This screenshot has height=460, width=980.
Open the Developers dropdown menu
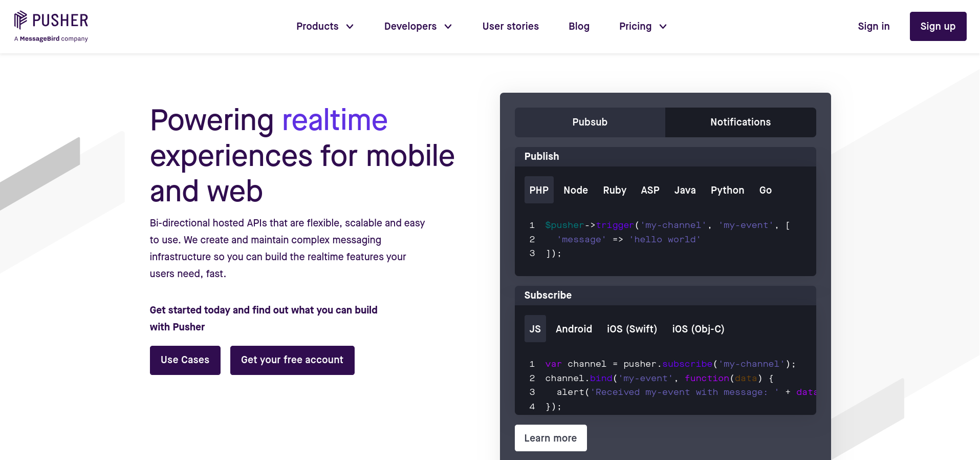click(x=418, y=26)
